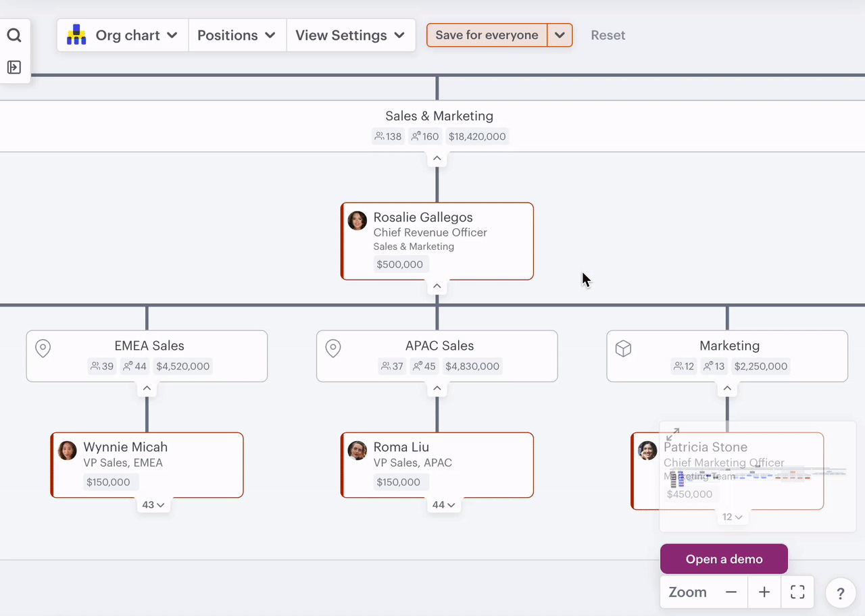Click the colorful org chart logo icon

click(x=76, y=34)
